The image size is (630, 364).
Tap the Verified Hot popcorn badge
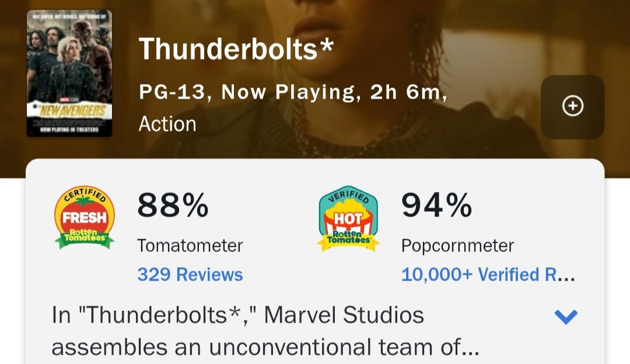(348, 219)
